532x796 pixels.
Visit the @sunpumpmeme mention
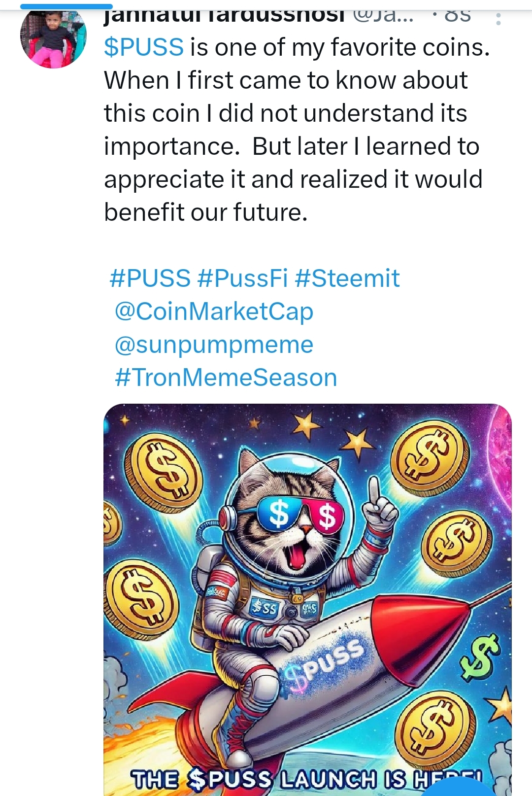coord(214,345)
